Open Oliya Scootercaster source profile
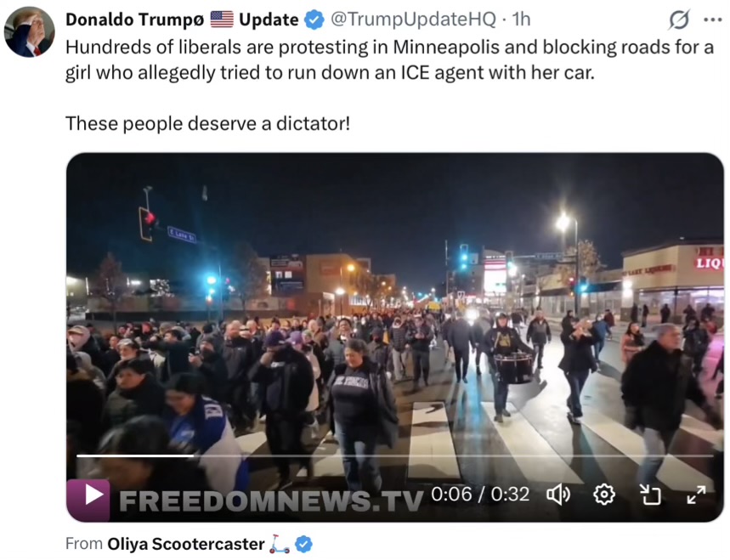Image resolution: width=730 pixels, height=560 pixels. tap(186, 544)
